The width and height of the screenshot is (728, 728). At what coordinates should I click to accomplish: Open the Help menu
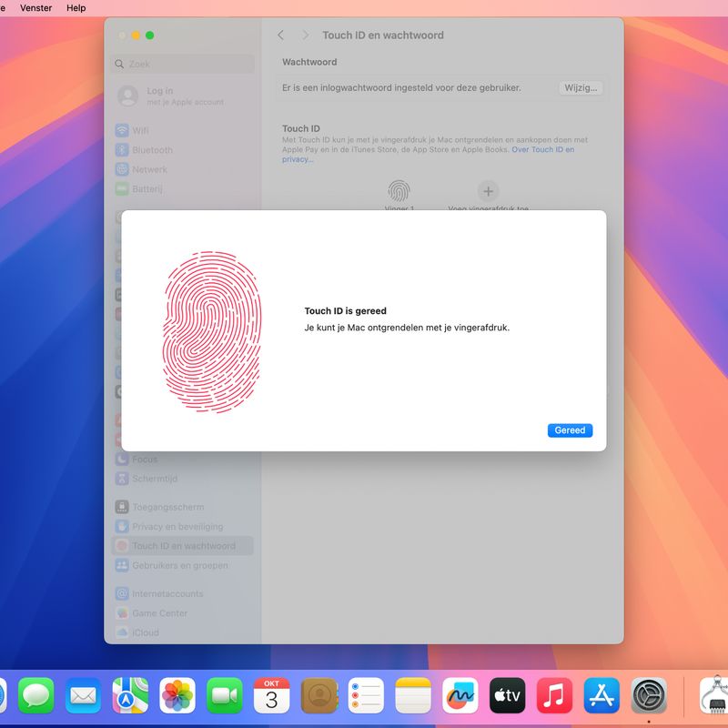[76, 7]
